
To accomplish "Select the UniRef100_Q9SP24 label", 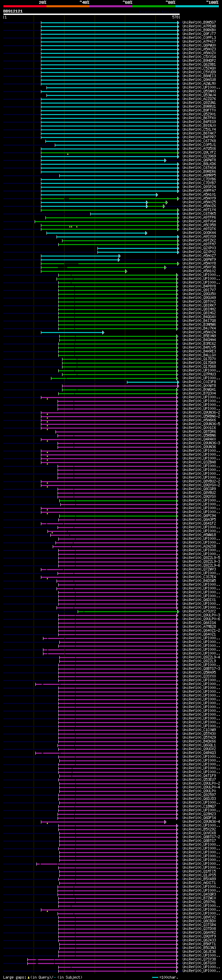I will pyautogui.click(x=199, y=187).
